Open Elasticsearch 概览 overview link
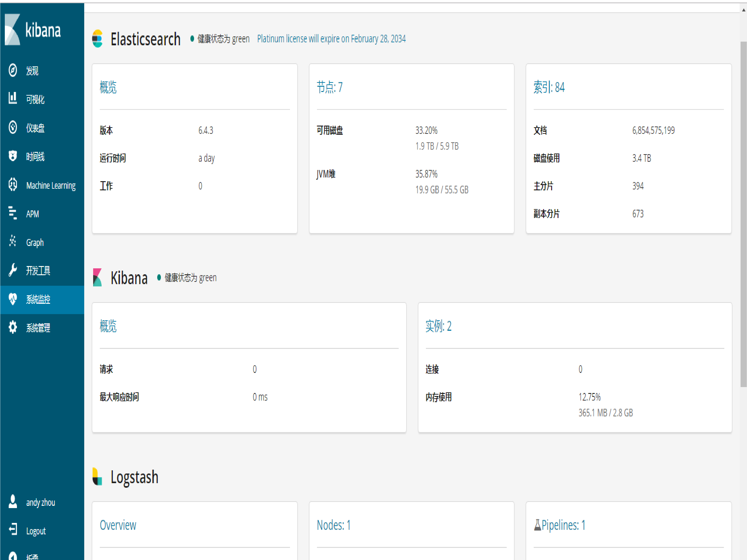 108,87
